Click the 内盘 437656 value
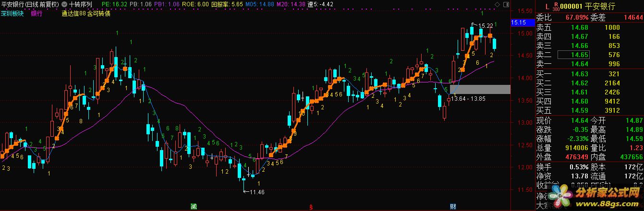Image resolution: width=644 pixels, height=211 pixels. point(631,157)
